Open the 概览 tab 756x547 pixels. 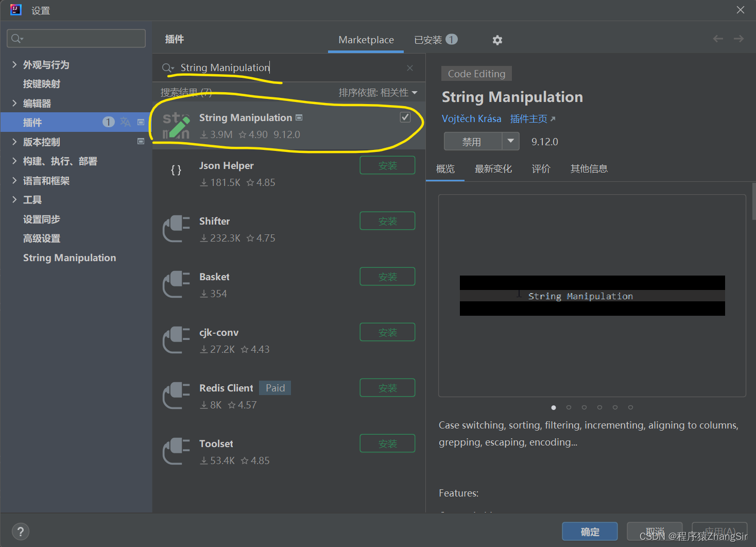tap(445, 169)
